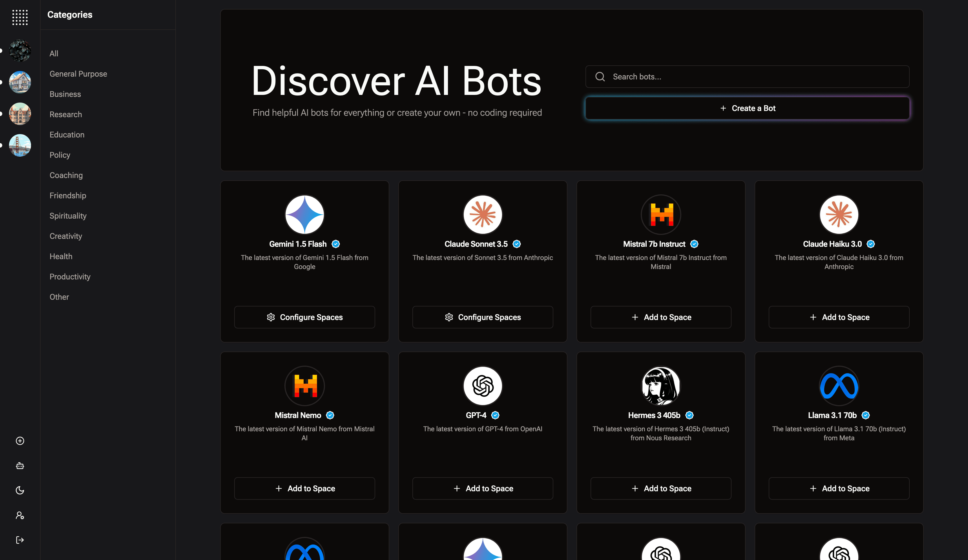The width and height of the screenshot is (968, 560).
Task: Open the robot bots icon in sidebar
Action: coord(20,466)
